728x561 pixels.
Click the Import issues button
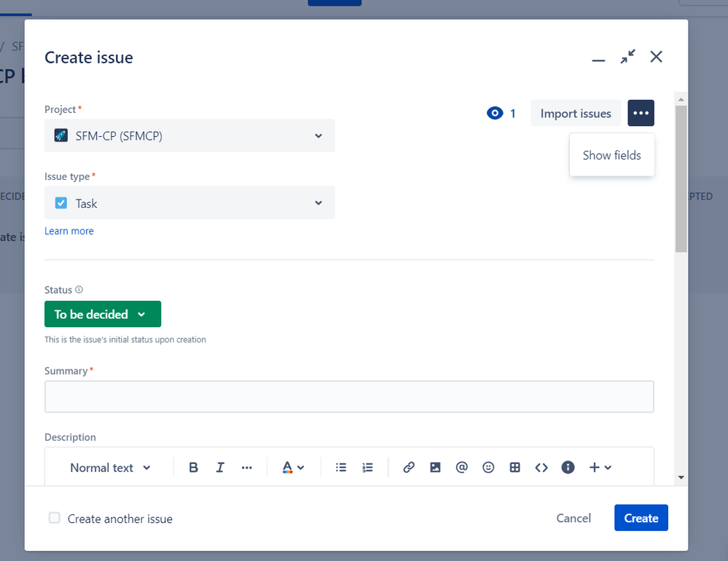tap(576, 113)
